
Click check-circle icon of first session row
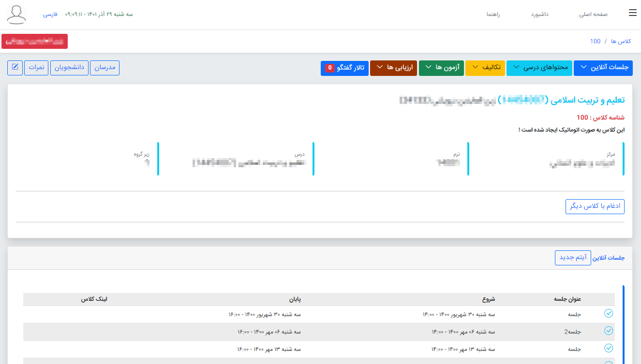click(609, 314)
